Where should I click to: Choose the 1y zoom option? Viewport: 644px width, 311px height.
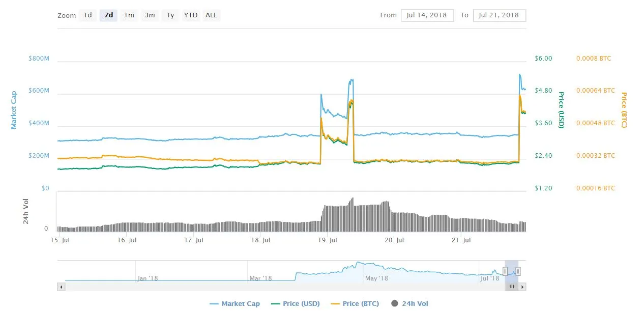[170, 15]
